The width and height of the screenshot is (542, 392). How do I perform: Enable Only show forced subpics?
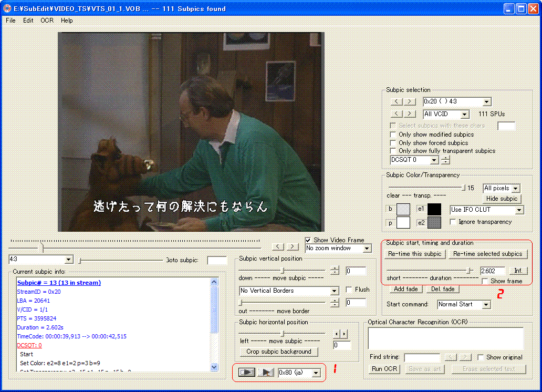[x=393, y=142]
